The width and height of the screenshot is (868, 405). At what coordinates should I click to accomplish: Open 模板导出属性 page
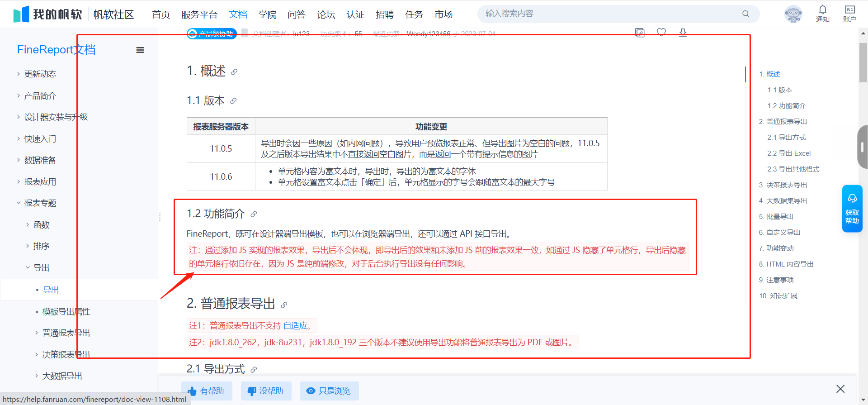click(x=66, y=311)
